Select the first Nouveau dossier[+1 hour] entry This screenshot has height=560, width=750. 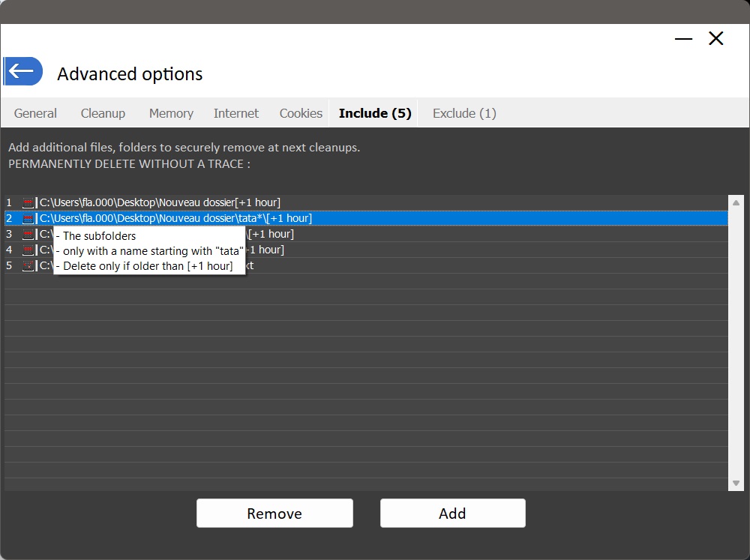[x=160, y=202]
